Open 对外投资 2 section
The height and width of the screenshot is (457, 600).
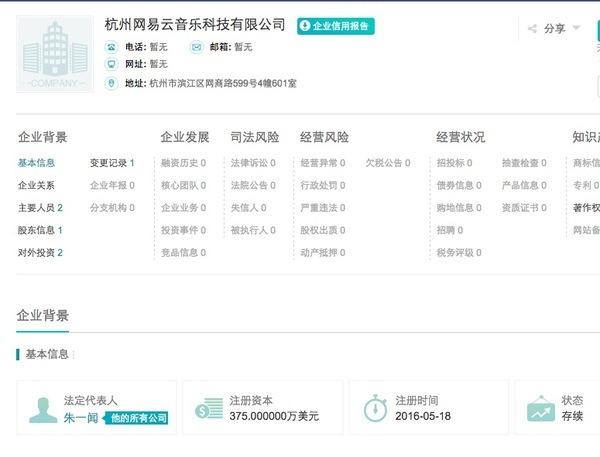coord(40,253)
